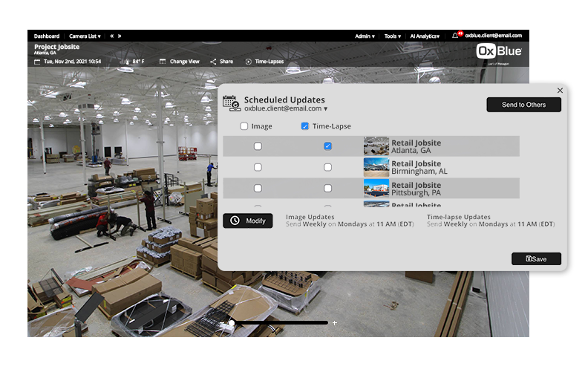The image size is (588, 378).
Task: Click the thermometer temperature icon
Action: pyautogui.click(x=128, y=62)
